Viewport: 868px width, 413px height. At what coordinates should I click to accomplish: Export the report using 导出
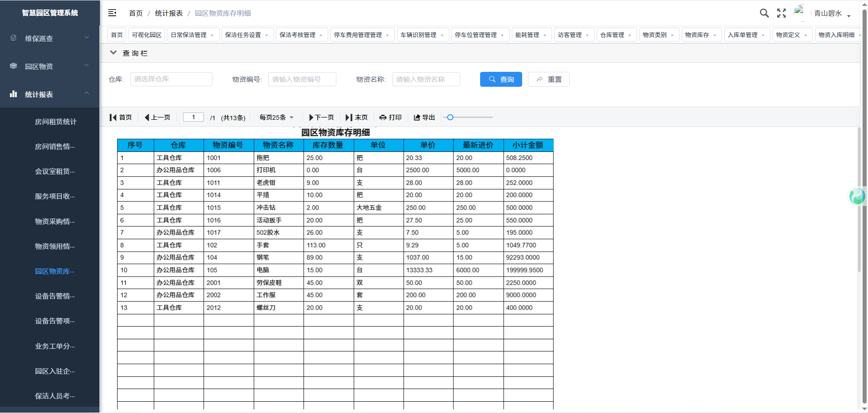coord(424,117)
